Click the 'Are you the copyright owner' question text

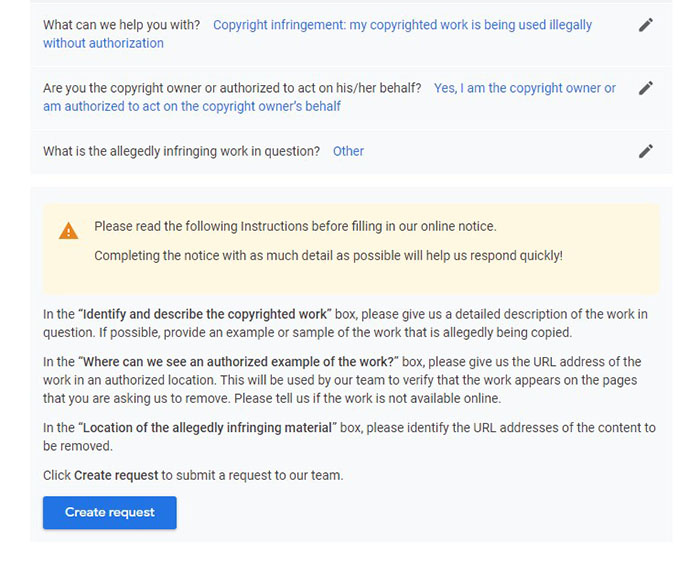tap(232, 88)
